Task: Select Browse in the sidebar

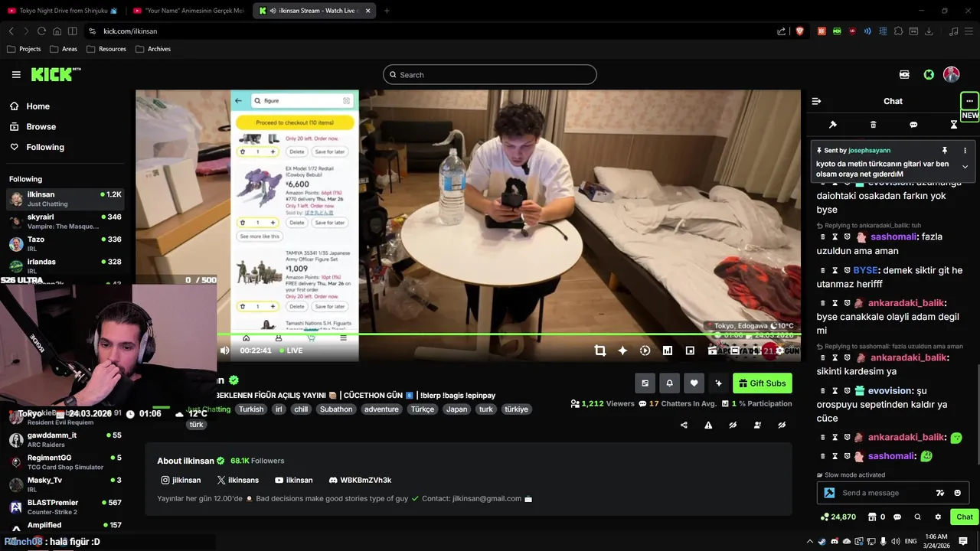Action: [33, 126]
